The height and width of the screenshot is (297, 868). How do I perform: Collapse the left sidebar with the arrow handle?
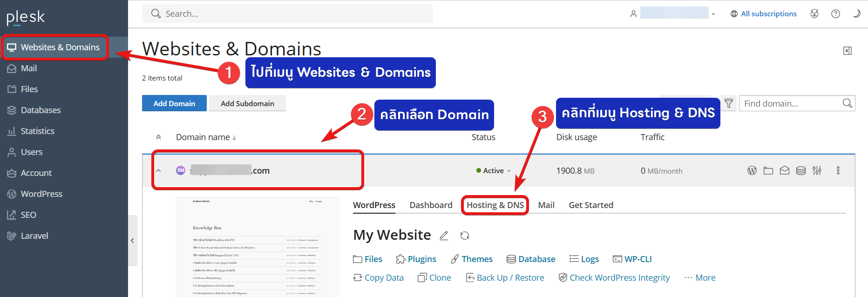[x=133, y=241]
